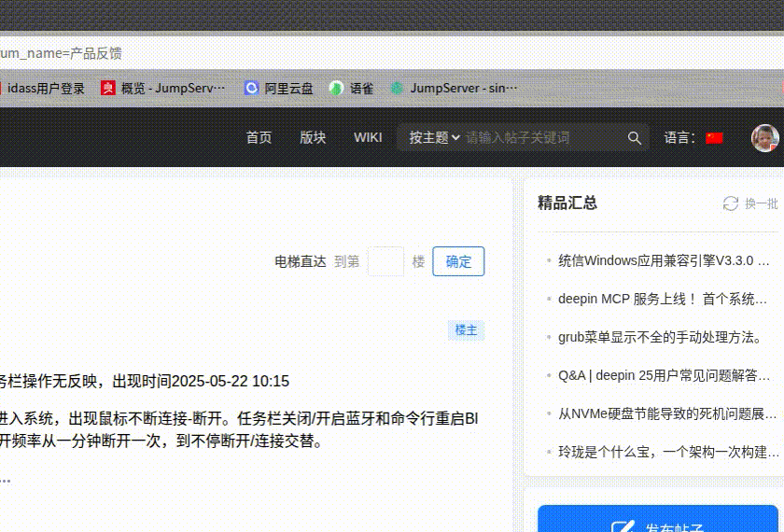Click the post date text 2025-05-22 10:15
Screen dimensions: 784x532
tap(230, 382)
